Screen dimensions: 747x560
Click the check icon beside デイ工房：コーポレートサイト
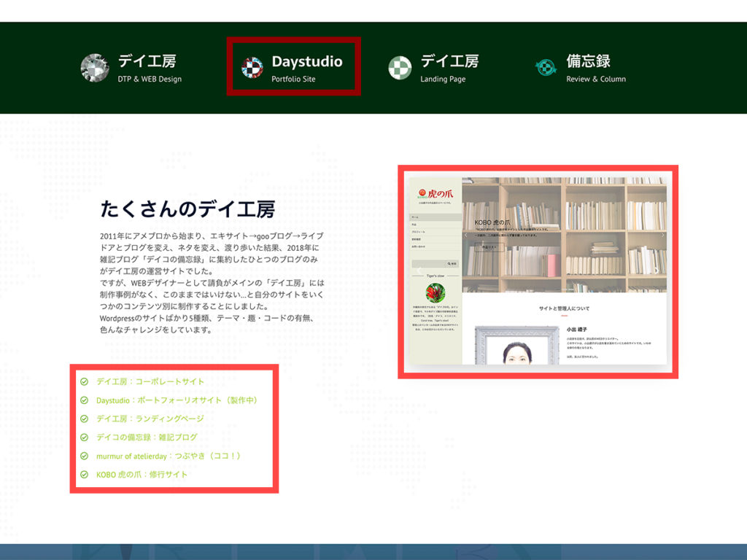85,381
